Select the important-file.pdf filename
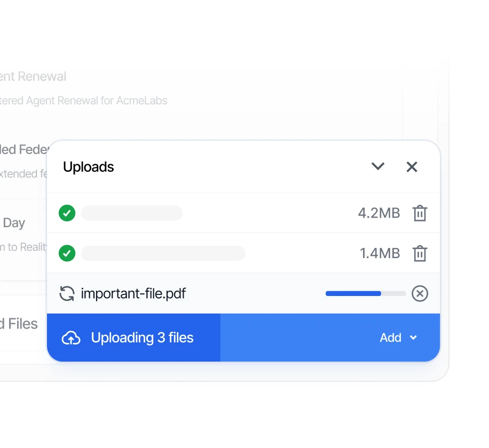489x448 pixels. (x=133, y=293)
